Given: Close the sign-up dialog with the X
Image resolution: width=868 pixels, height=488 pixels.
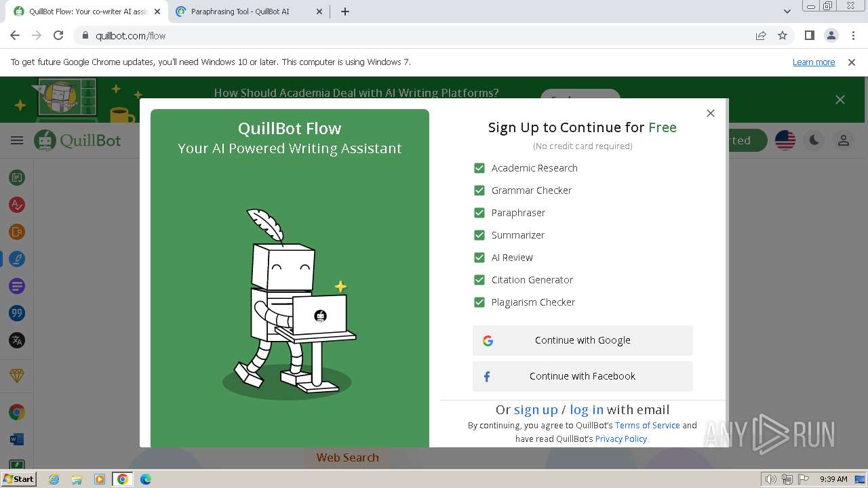Looking at the screenshot, I should [710, 113].
